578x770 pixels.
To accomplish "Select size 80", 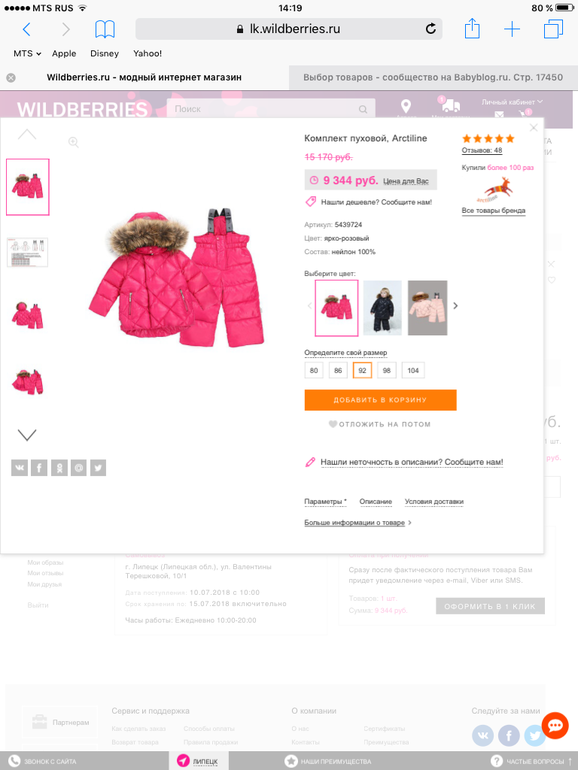I will pos(314,370).
